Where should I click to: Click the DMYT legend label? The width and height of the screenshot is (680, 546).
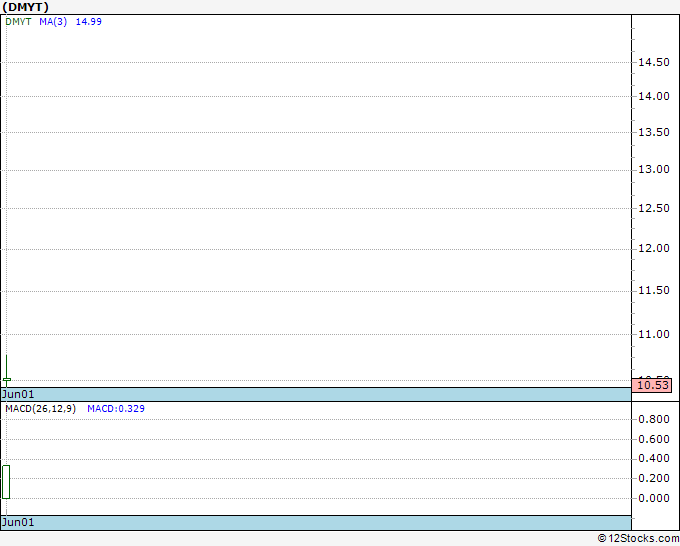[18, 22]
